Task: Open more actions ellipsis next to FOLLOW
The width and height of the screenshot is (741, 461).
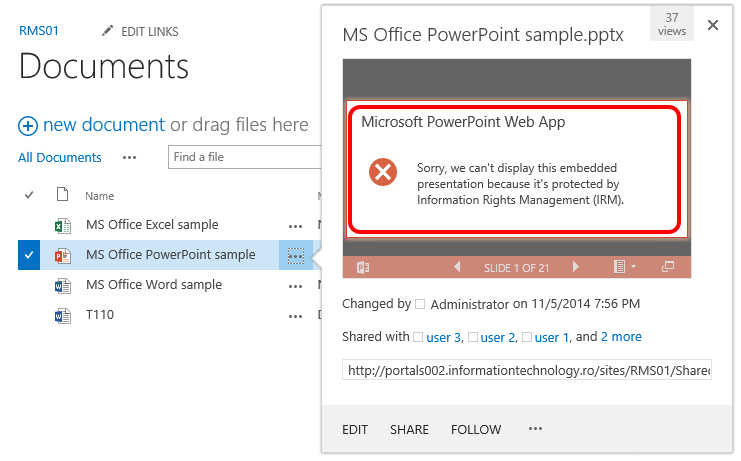Action: click(x=535, y=429)
